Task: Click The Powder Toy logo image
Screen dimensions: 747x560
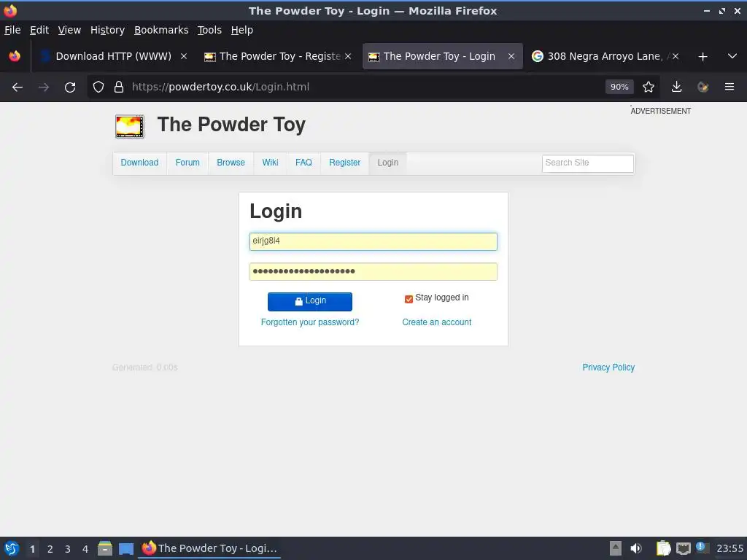Action: [x=130, y=126]
